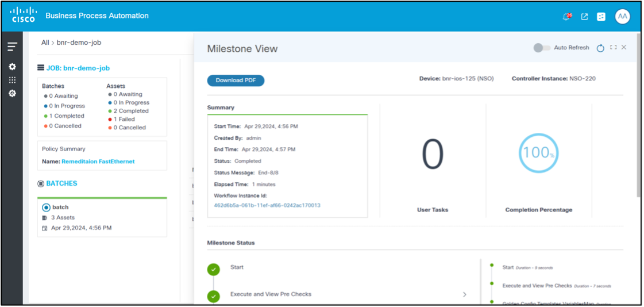
Task: Click '0 In Progress' under Batches
Action: (67, 106)
